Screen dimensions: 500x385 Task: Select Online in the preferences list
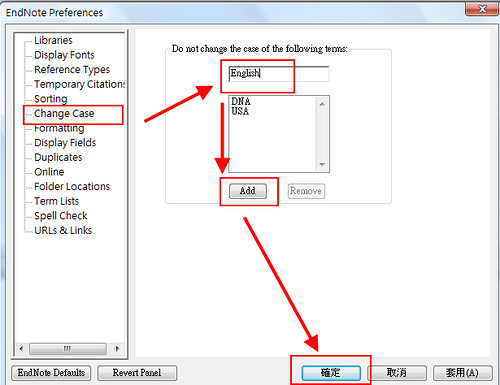coord(49,172)
